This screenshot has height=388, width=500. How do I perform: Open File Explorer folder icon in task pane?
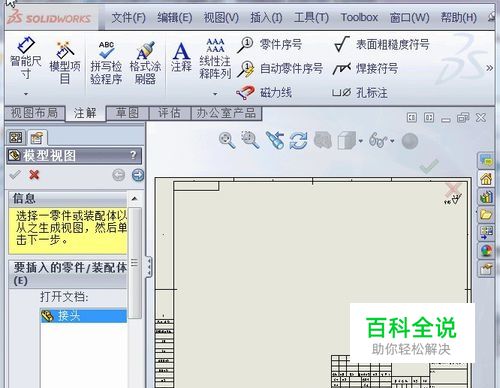[x=486, y=215]
